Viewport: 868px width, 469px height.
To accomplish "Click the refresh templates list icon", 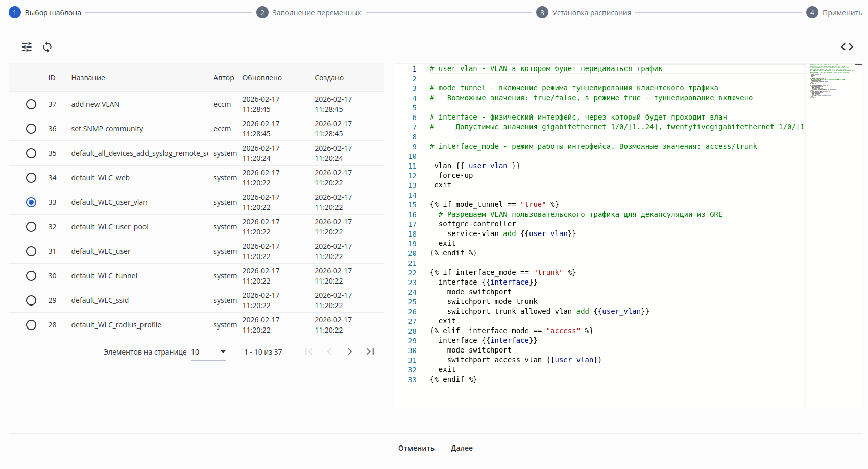I will (x=47, y=47).
